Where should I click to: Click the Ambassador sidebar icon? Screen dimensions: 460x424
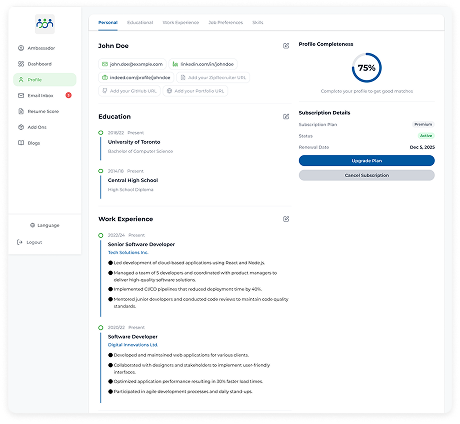click(x=21, y=48)
